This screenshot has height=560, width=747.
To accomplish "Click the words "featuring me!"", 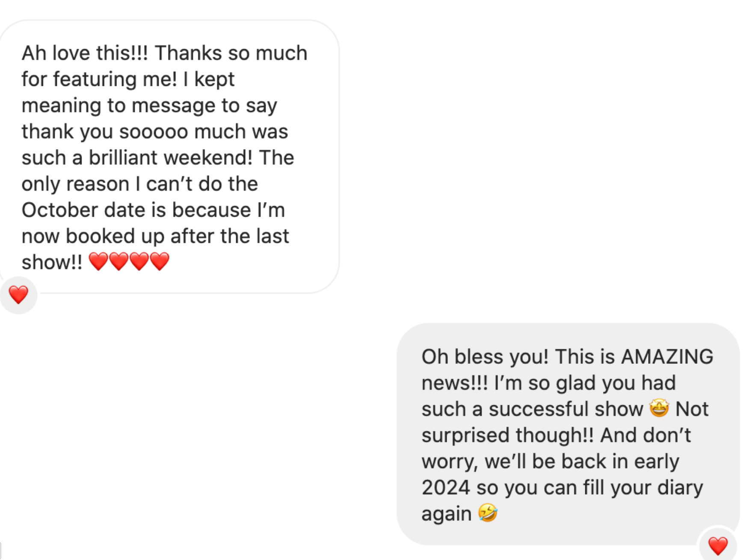I will (115, 79).
